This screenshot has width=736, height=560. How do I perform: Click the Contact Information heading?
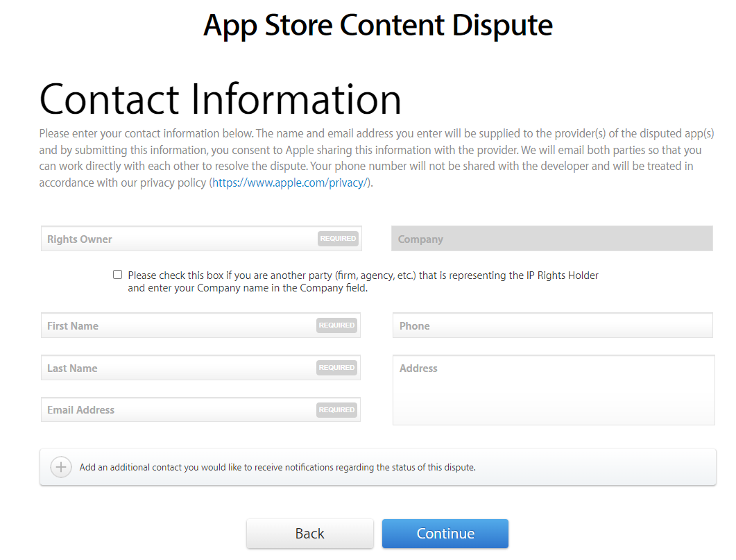click(220, 99)
